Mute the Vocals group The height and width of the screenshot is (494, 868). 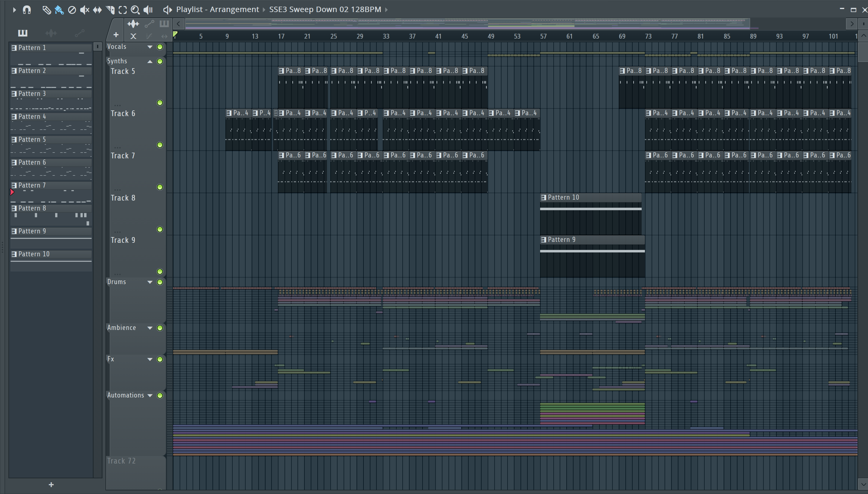(x=160, y=47)
